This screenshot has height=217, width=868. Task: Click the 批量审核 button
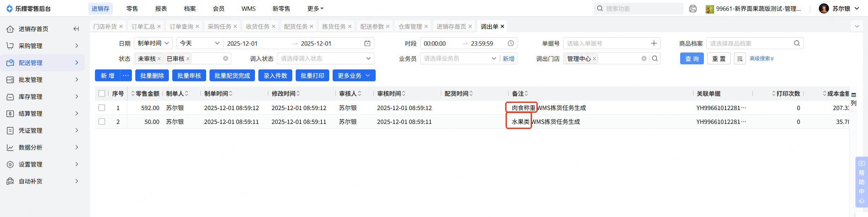pos(189,75)
